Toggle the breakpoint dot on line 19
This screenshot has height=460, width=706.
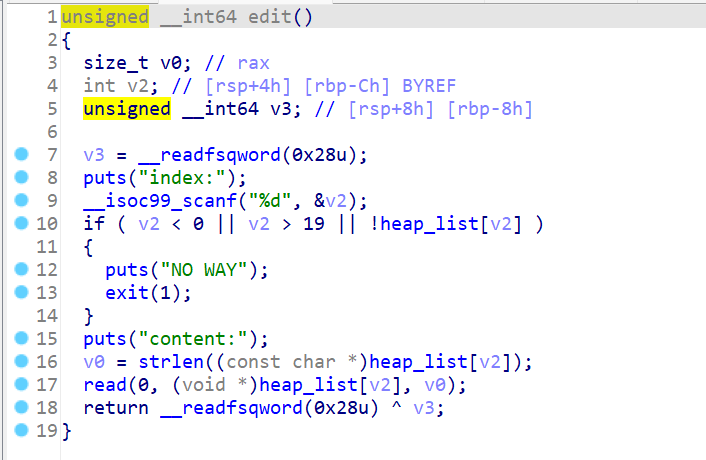tap(21, 430)
